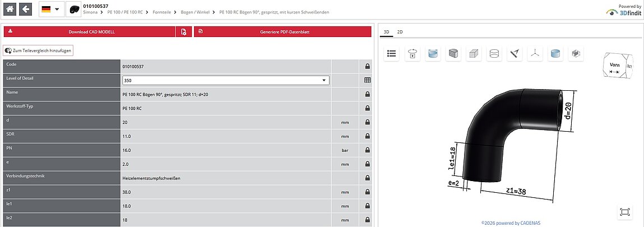The width and height of the screenshot is (644, 227).
Task: Click Generiere PDF-Datenblatt button
Action: point(282,32)
